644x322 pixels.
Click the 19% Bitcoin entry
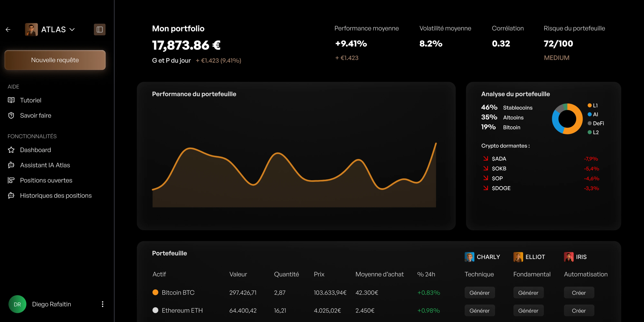pos(501,127)
